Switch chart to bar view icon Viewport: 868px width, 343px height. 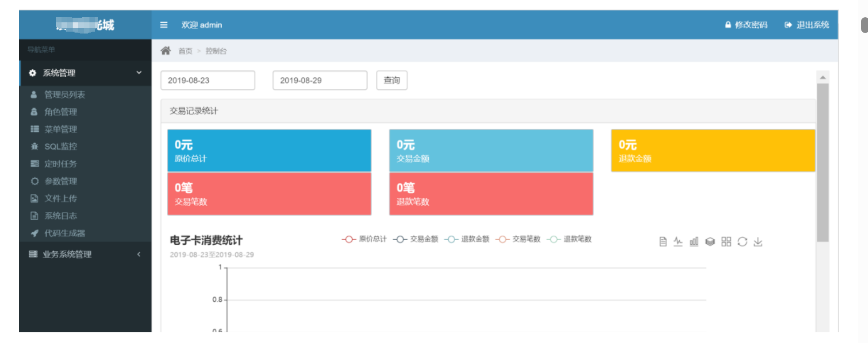(x=694, y=242)
